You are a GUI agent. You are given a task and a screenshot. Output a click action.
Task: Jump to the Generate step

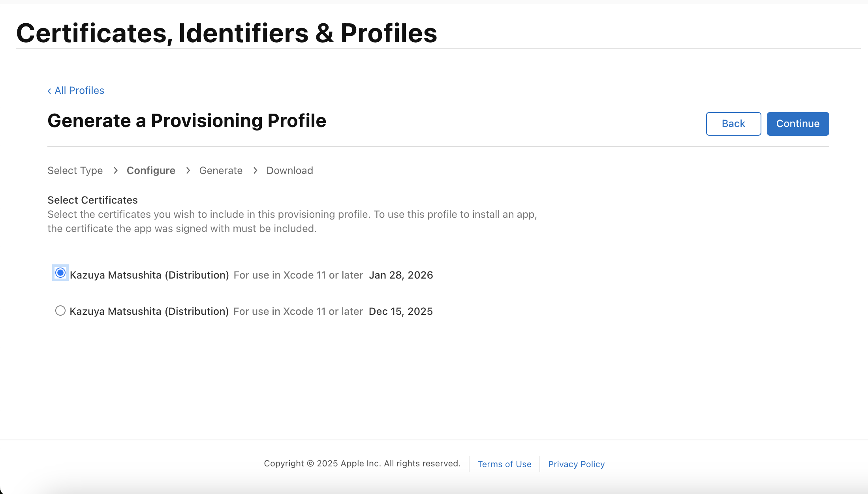pyautogui.click(x=221, y=170)
